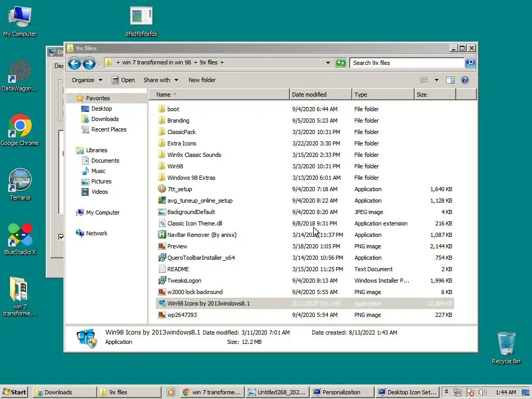
Task: Go back with the Back arrow button
Action: (74, 63)
